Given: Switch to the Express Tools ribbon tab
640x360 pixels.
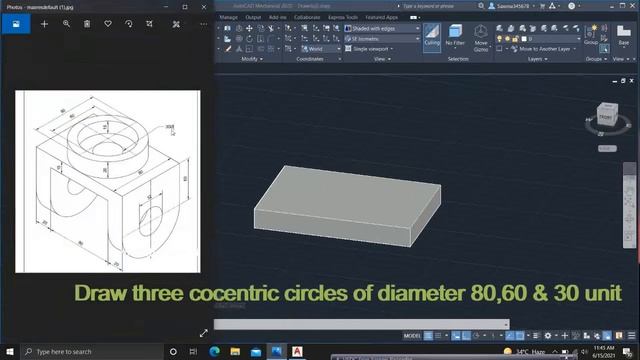Looking at the screenshot, I should [x=343, y=17].
